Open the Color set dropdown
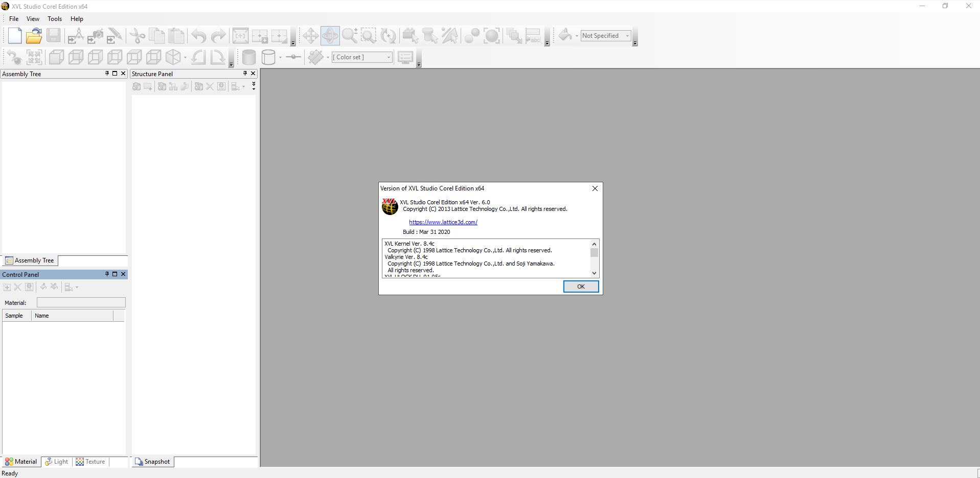The image size is (980, 478). [362, 57]
